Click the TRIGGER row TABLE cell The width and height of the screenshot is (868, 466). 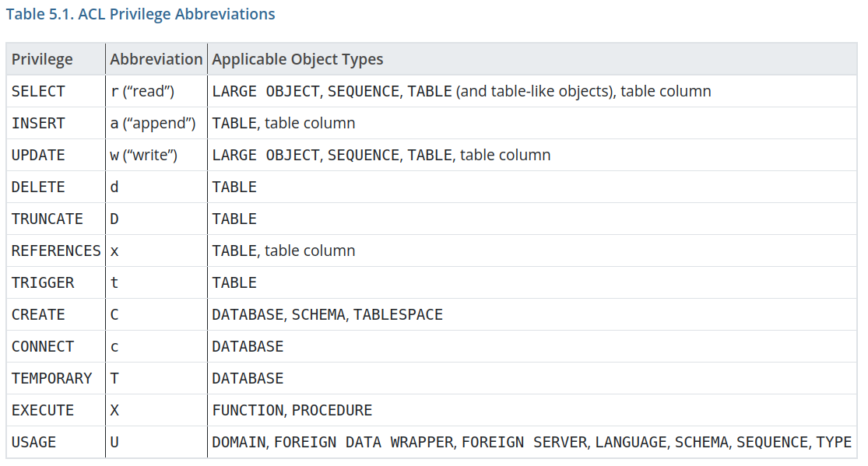[x=230, y=282]
